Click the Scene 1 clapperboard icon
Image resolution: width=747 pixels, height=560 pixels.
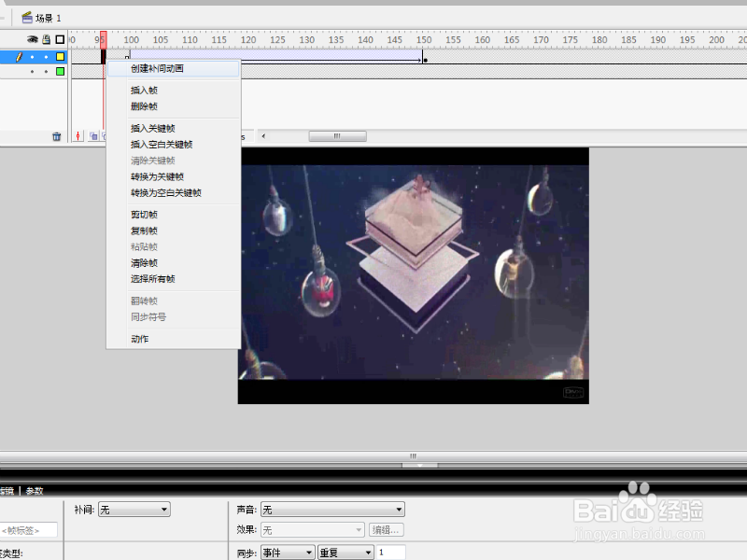(x=27, y=18)
